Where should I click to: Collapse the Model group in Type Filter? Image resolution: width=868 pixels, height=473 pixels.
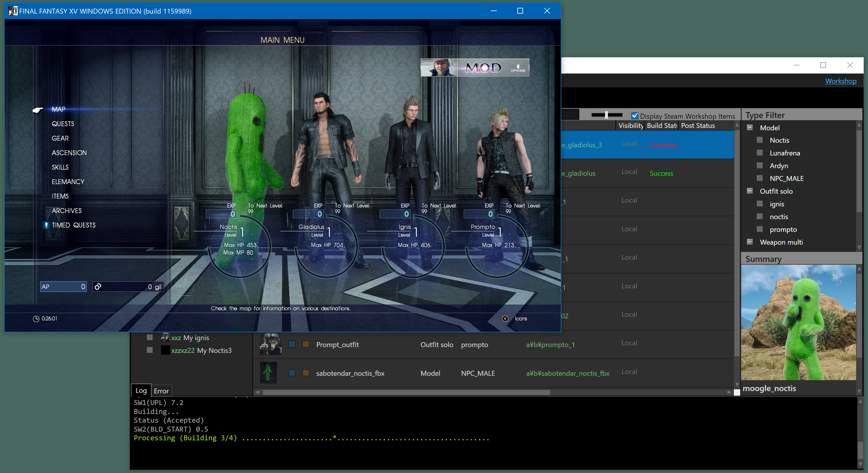750,127
